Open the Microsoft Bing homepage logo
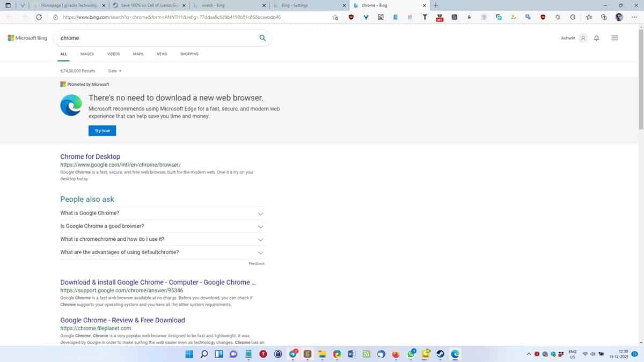 click(27, 38)
